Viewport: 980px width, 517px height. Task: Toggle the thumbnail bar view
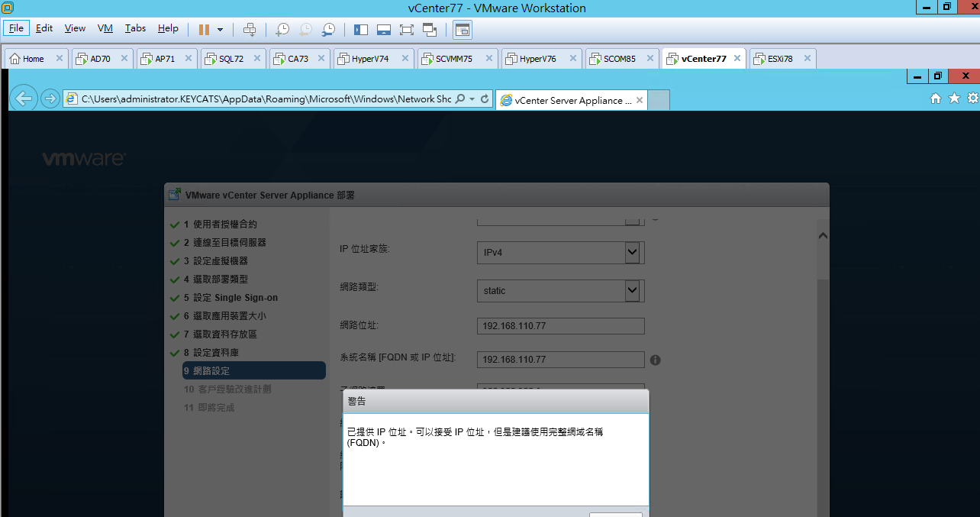coord(384,29)
